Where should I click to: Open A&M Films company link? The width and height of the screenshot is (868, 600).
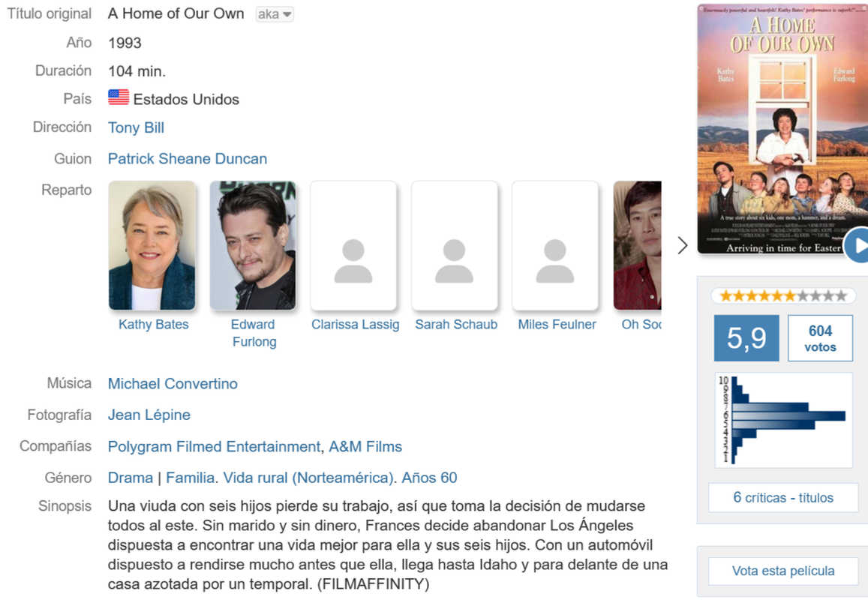click(x=365, y=447)
